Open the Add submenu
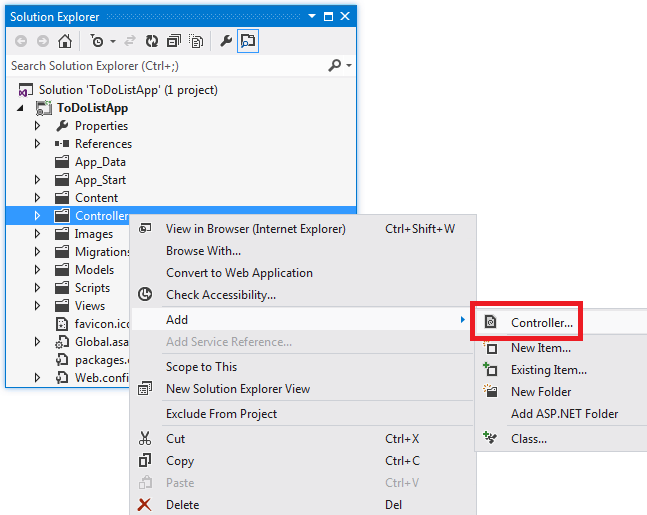The height and width of the screenshot is (515, 647). click(x=303, y=320)
